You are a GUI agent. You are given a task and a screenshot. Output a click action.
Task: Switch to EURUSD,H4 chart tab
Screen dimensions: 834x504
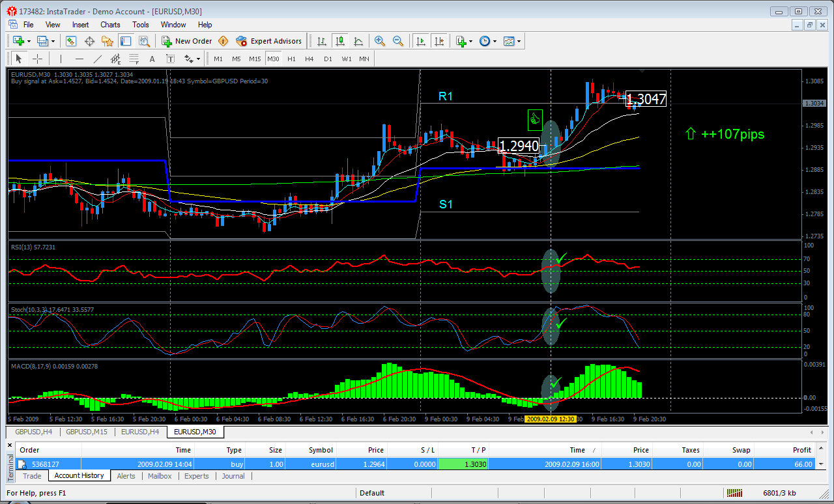[140, 431]
